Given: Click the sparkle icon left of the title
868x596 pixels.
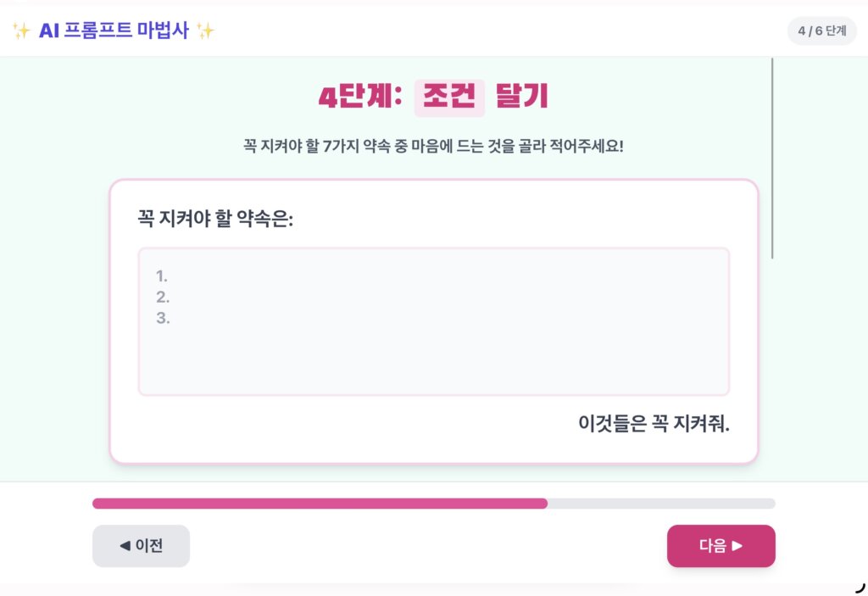Looking at the screenshot, I should (x=21, y=31).
